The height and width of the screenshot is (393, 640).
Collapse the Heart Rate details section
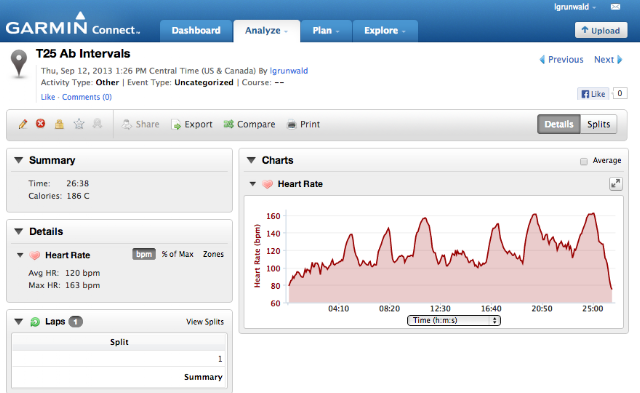(20, 255)
